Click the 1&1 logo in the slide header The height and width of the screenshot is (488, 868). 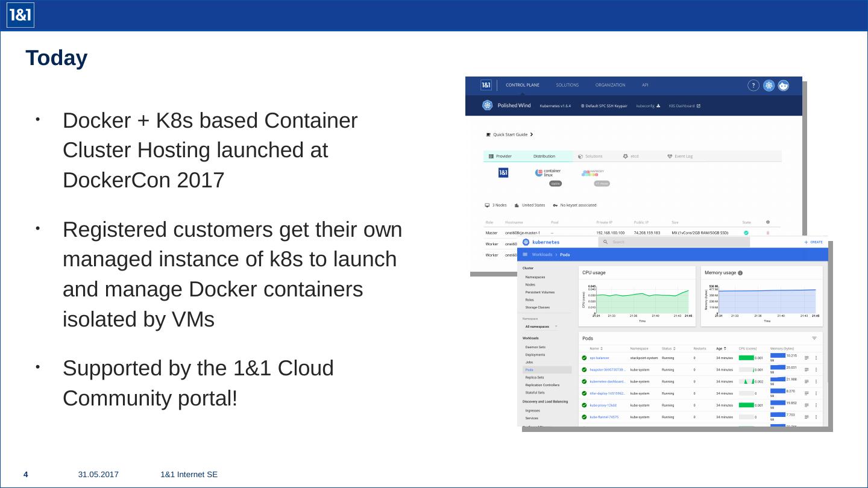point(20,15)
